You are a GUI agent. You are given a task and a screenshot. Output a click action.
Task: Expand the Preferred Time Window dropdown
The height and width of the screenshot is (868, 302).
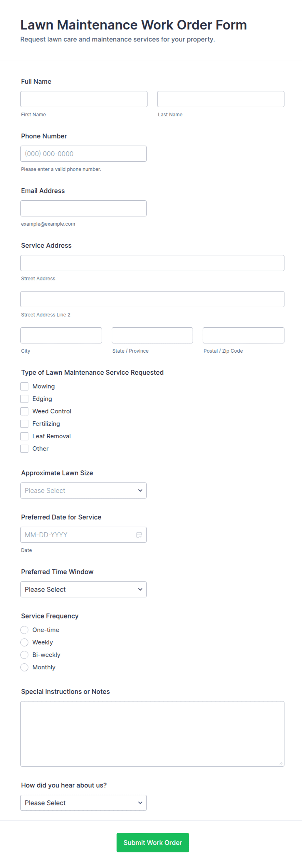(x=83, y=589)
